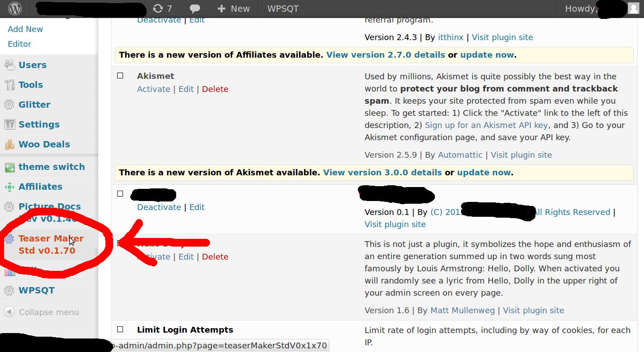Visit plugin site for Affiliates version 2.4.3
Image resolution: width=644 pixels, height=352 pixels.
coord(502,37)
